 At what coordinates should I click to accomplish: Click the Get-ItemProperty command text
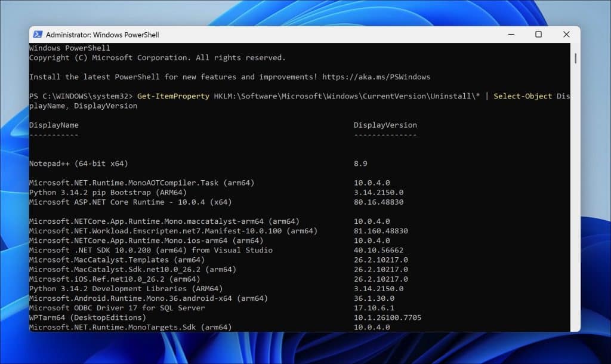173,96
